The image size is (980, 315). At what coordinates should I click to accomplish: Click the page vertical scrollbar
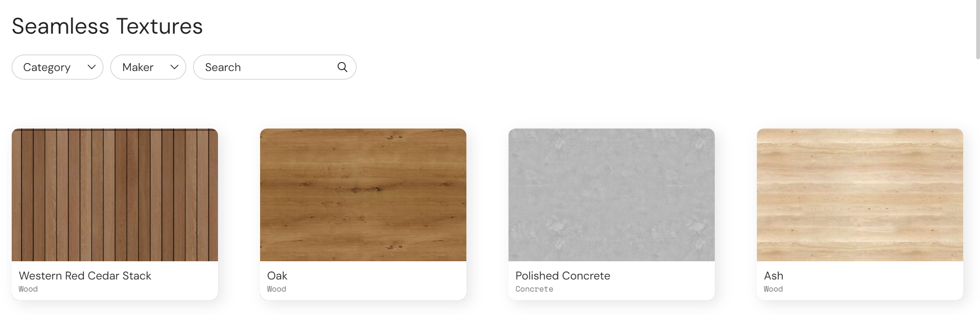[978, 29]
